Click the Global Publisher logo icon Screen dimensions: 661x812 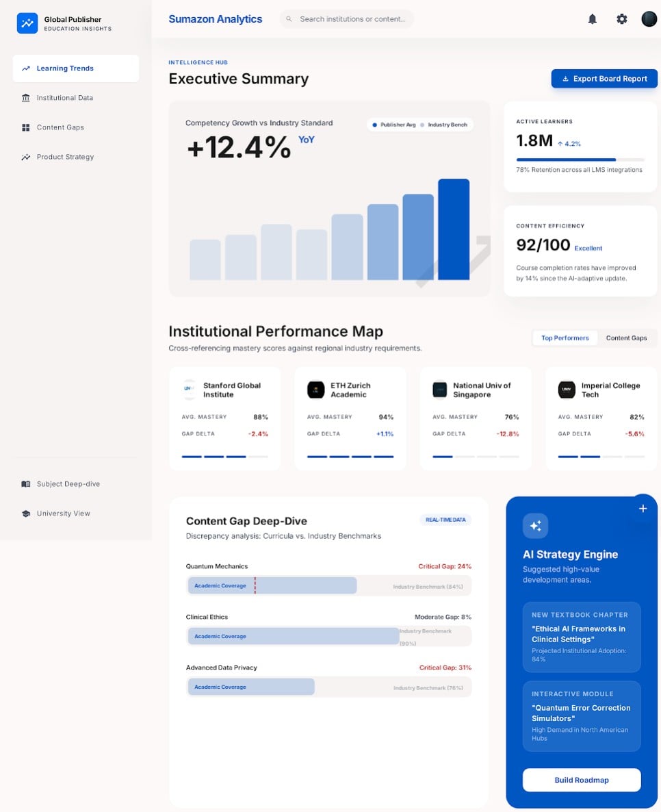pyautogui.click(x=27, y=23)
